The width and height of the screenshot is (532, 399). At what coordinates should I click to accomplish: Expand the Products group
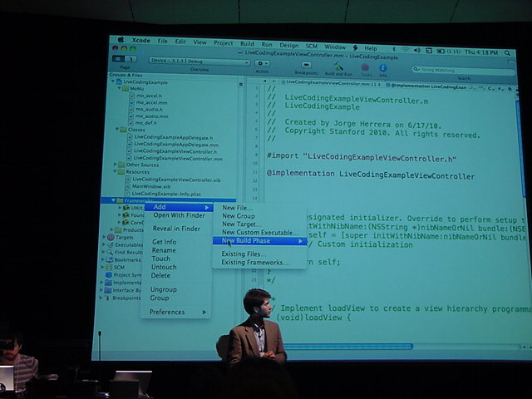tap(111, 229)
